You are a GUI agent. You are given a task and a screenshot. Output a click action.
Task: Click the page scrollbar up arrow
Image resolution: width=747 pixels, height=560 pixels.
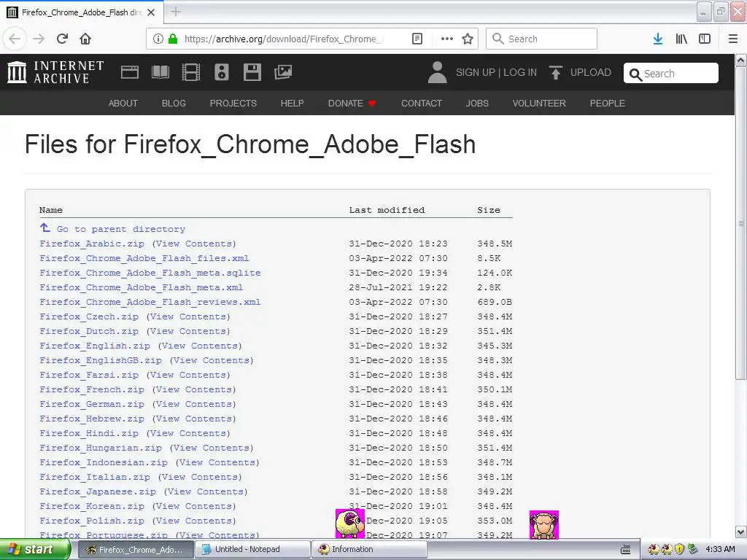[x=741, y=61]
